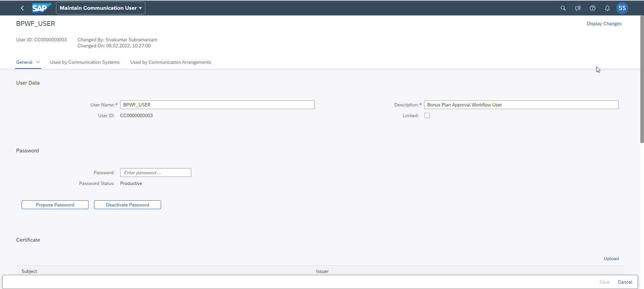Open the Display Changes link
Image resolution: width=644 pixels, height=289 pixels.
point(604,23)
